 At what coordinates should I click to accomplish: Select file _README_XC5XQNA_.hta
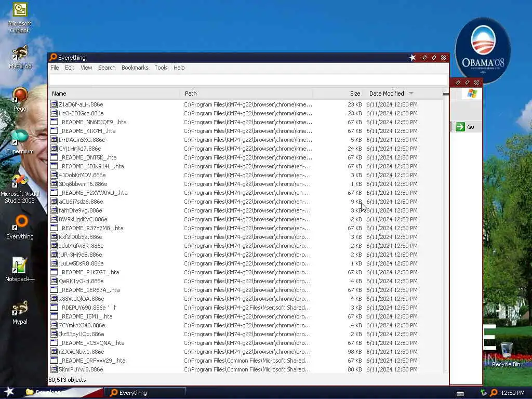click(91, 342)
